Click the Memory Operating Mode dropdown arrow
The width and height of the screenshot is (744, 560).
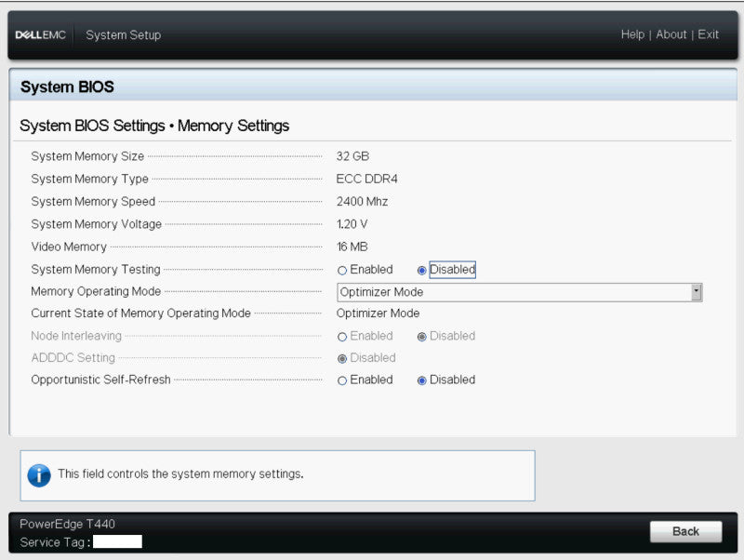click(x=697, y=292)
